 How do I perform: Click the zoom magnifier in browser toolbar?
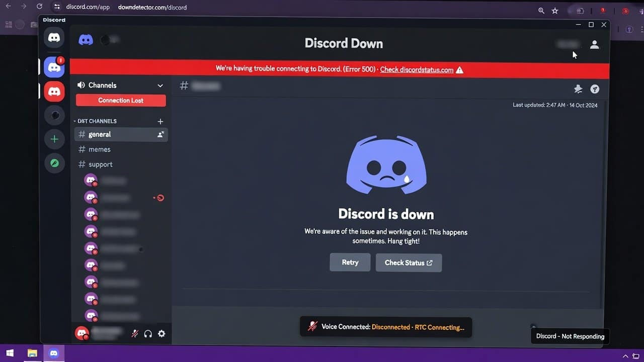pyautogui.click(x=541, y=11)
